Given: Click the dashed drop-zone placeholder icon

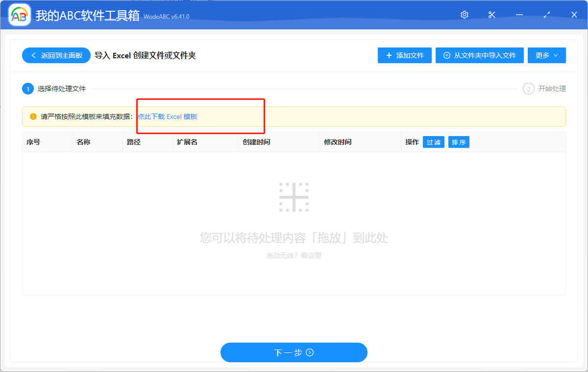Looking at the screenshot, I should tap(294, 197).
